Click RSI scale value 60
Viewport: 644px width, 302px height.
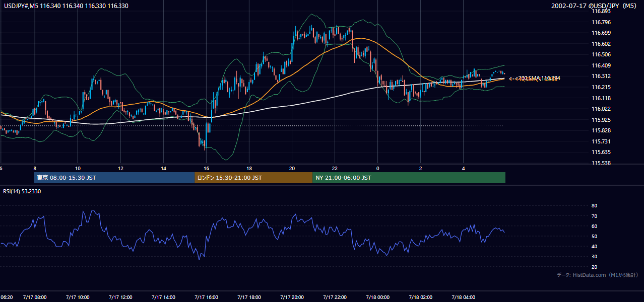(x=594, y=226)
